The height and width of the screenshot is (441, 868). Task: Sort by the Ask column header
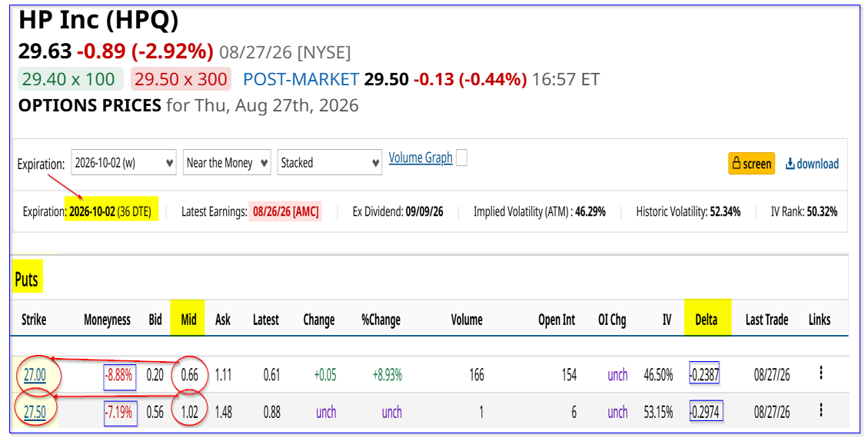point(222,320)
